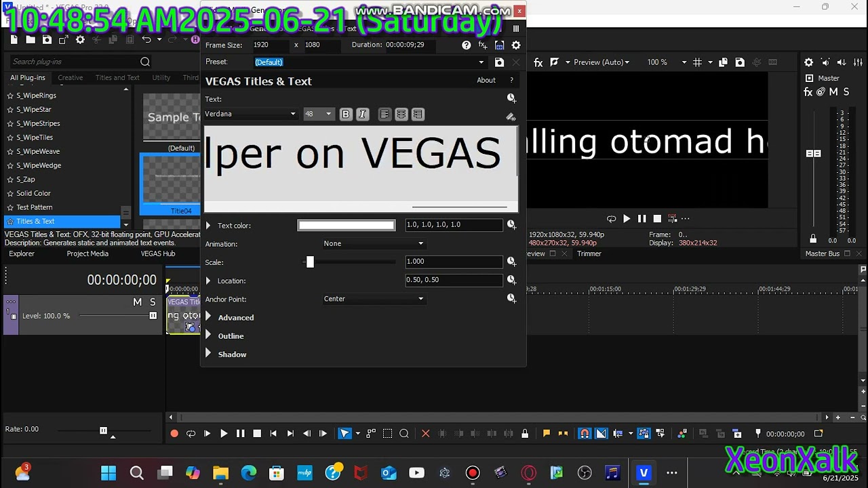Open the Preview (Auto) quality dropdown
The height and width of the screenshot is (488, 868).
[x=601, y=62]
